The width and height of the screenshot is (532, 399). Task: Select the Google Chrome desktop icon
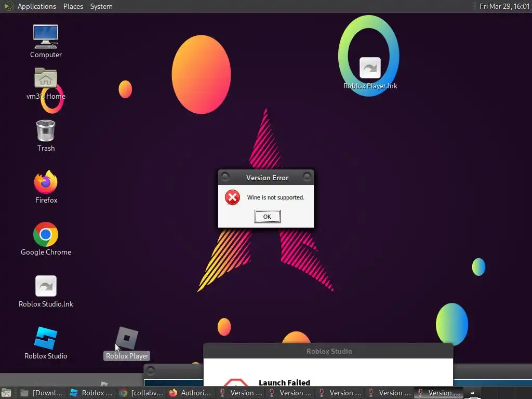tap(46, 239)
